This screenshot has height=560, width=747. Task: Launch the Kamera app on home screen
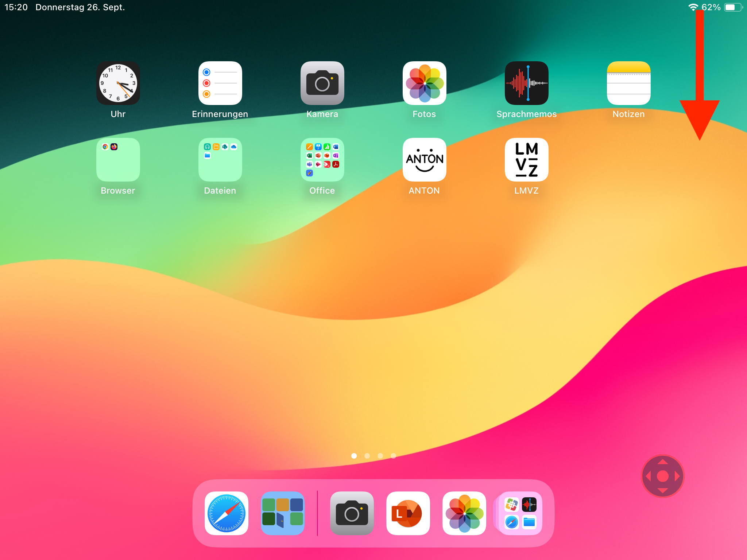coord(322,83)
